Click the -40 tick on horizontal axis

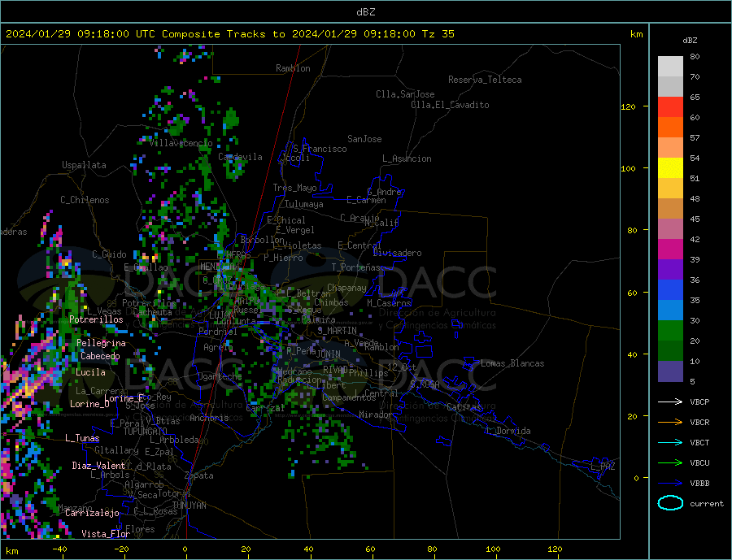(59, 549)
